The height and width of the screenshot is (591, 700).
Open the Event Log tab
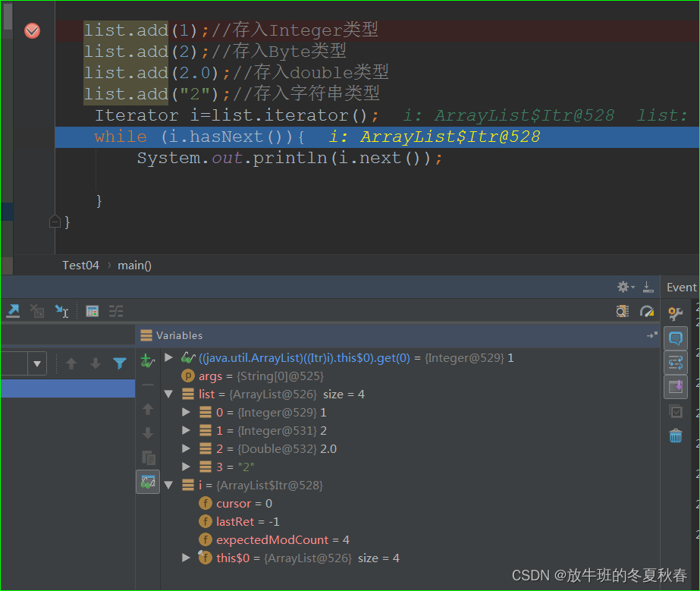(681, 288)
